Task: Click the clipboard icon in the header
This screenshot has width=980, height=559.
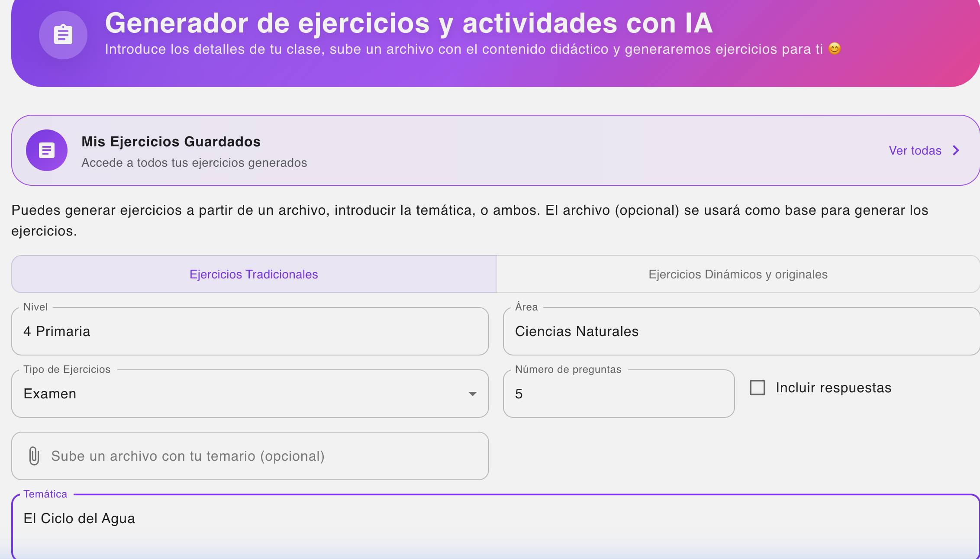Action: (63, 35)
